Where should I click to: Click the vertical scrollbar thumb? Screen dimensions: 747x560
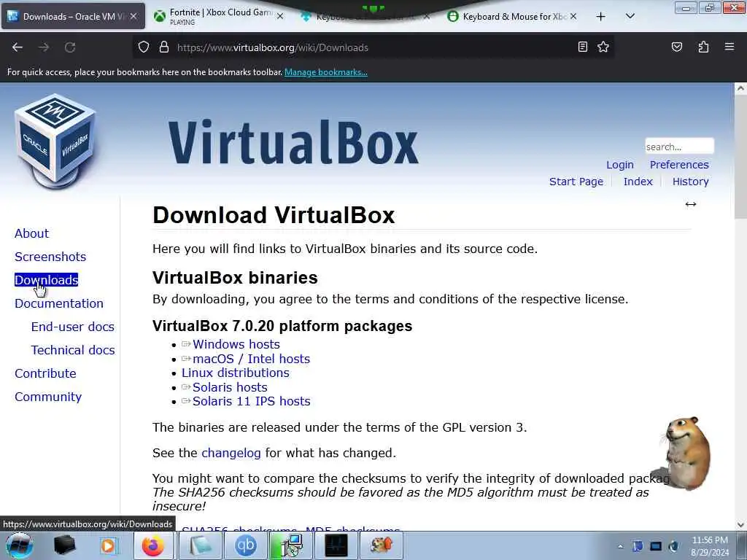(x=740, y=156)
